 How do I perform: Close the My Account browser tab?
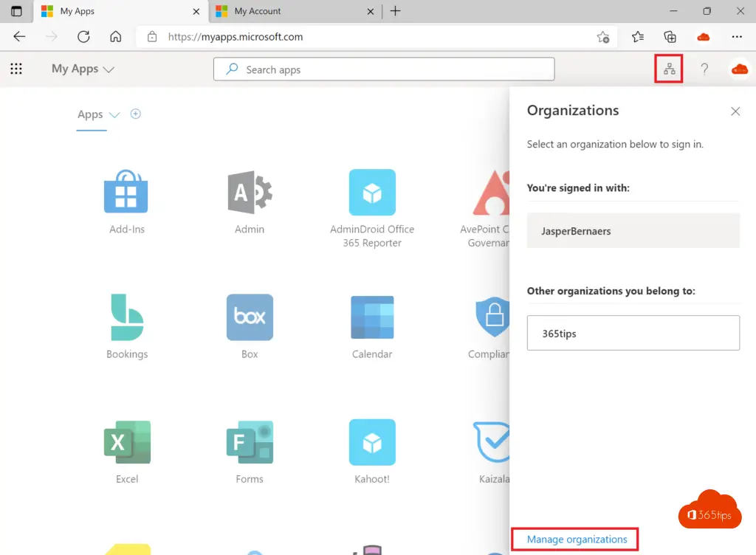tap(371, 12)
